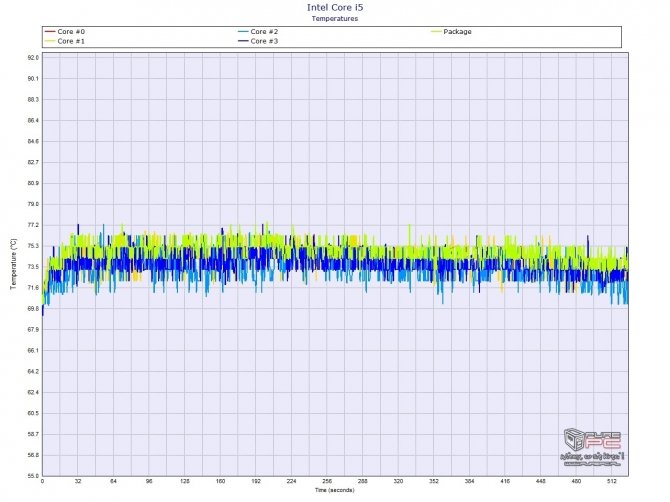Click the 32 x-axis tick label

78,481
